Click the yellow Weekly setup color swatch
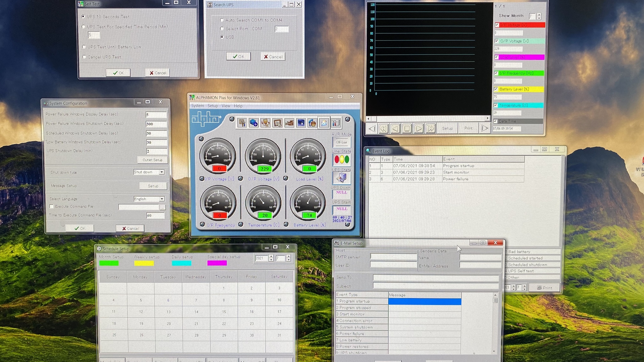 click(x=144, y=263)
